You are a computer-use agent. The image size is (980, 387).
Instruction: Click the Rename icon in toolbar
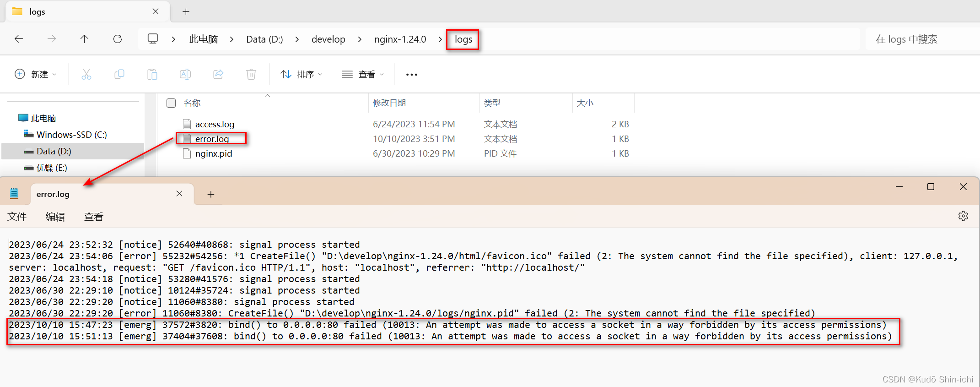tap(185, 74)
